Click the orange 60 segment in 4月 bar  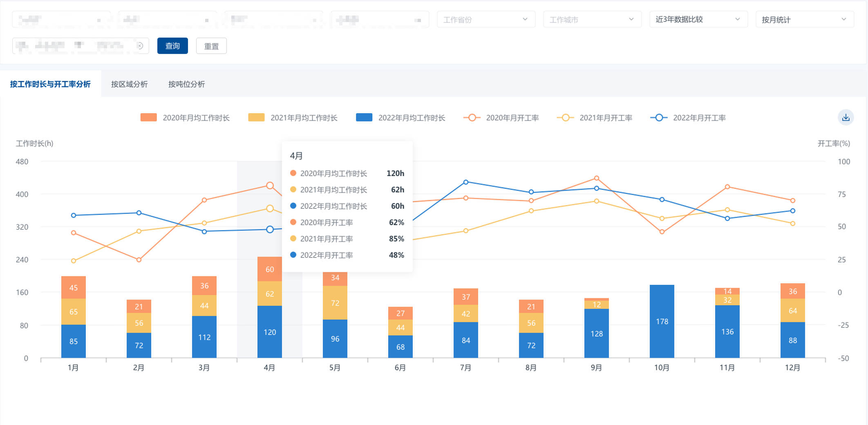coord(269,269)
